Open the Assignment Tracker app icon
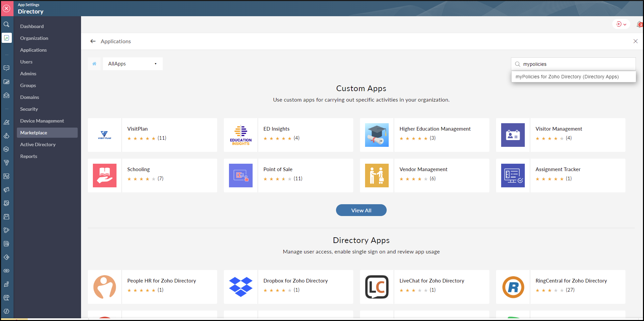 coord(513,176)
